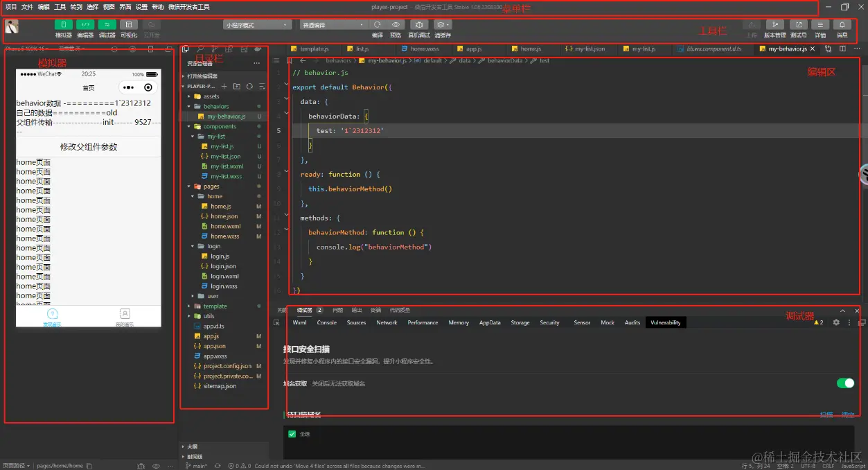Open the 小程序模式 mode dropdown

click(x=257, y=25)
